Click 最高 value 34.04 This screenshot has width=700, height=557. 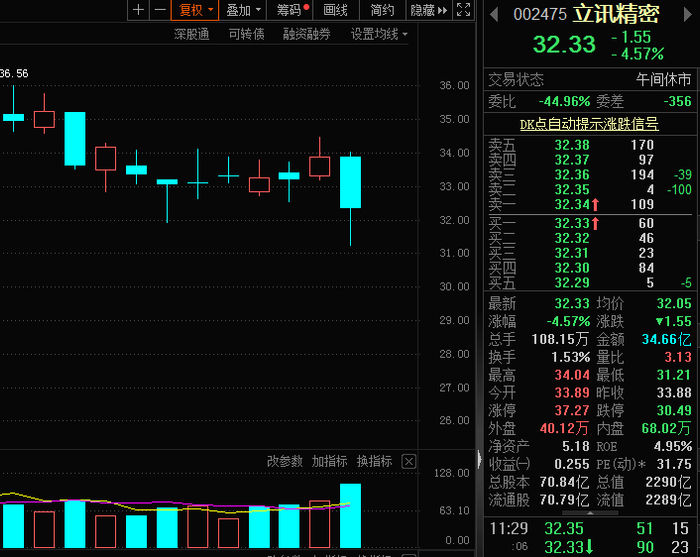572,375
